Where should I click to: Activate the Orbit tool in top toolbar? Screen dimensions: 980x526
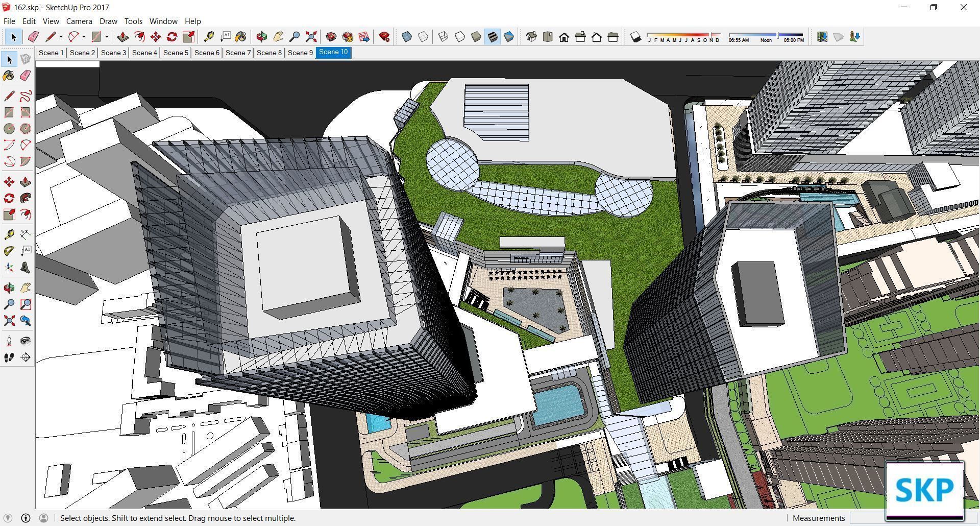[x=262, y=37]
